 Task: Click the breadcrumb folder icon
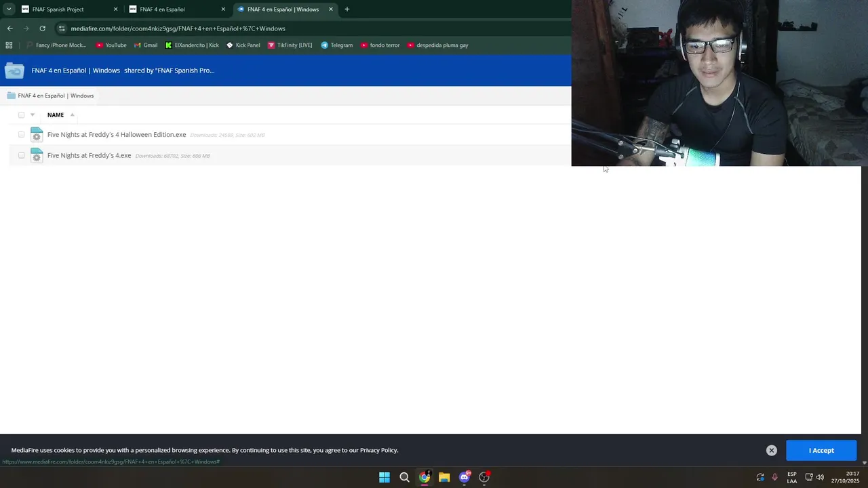pos(11,96)
